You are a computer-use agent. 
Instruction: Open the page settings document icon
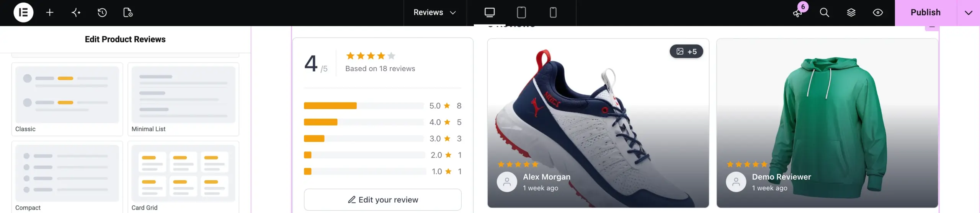128,13
